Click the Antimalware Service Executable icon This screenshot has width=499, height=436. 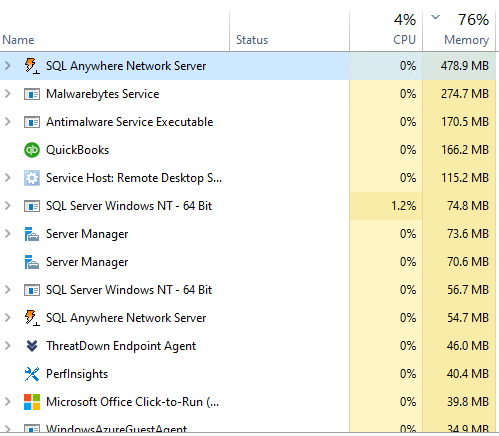coord(32,122)
